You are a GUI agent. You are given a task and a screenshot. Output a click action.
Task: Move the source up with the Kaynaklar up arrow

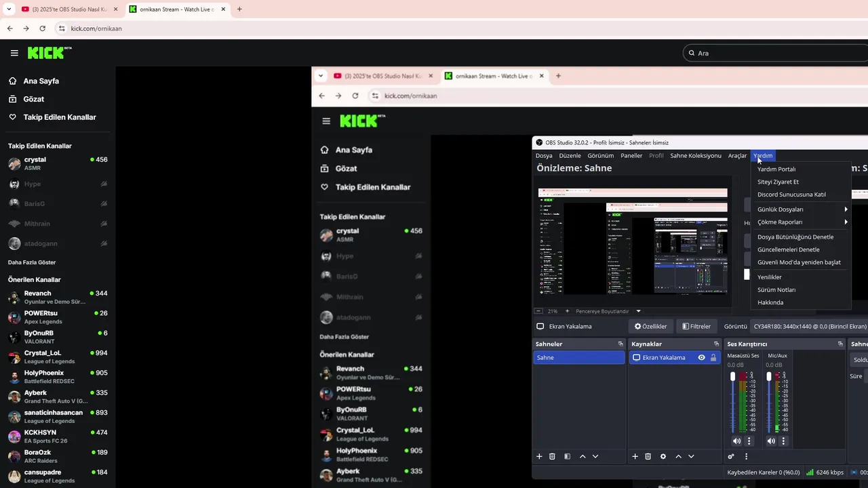678,457
